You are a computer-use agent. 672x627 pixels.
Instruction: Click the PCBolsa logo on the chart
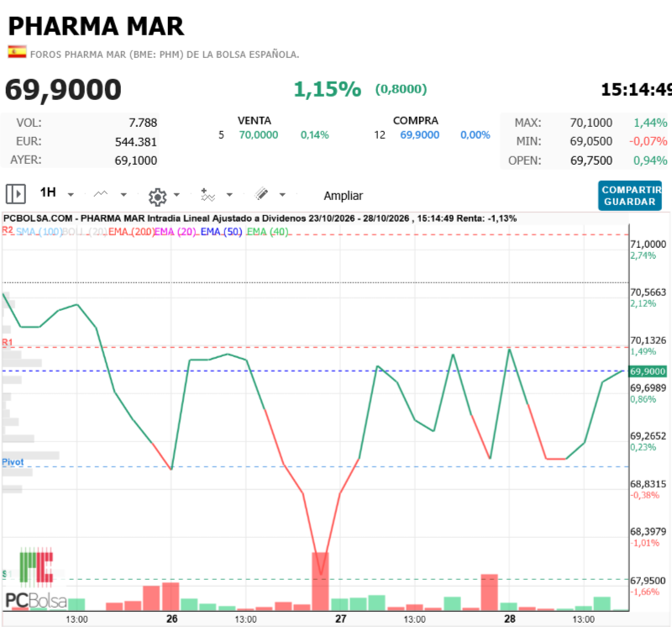[36, 578]
